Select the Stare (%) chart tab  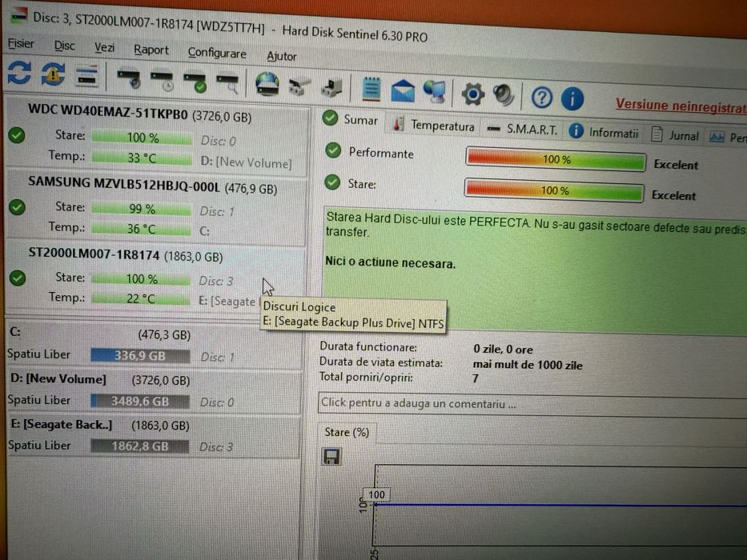pyautogui.click(x=347, y=432)
